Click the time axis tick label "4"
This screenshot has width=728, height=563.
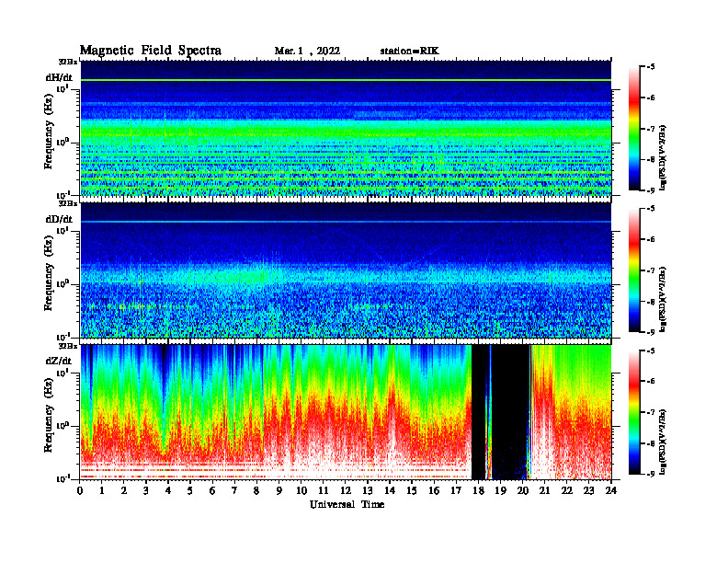pos(168,490)
